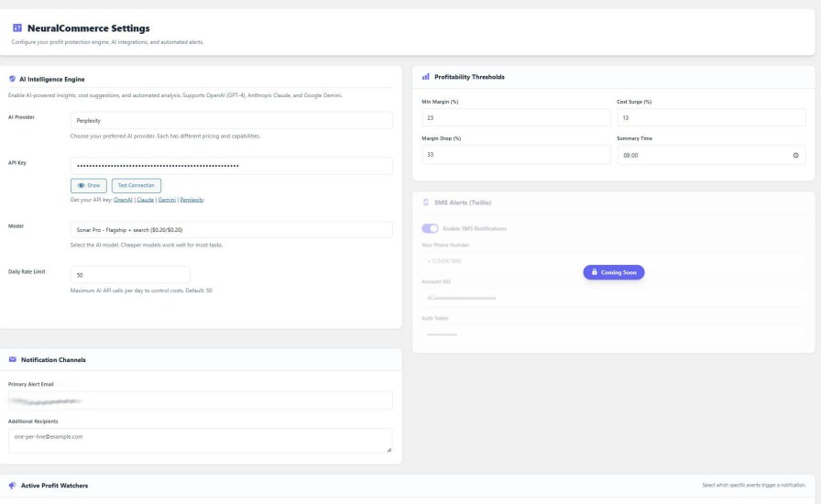This screenshot has height=504, width=821.
Task: Click the Daily Rate Limit field
Action: (130, 275)
